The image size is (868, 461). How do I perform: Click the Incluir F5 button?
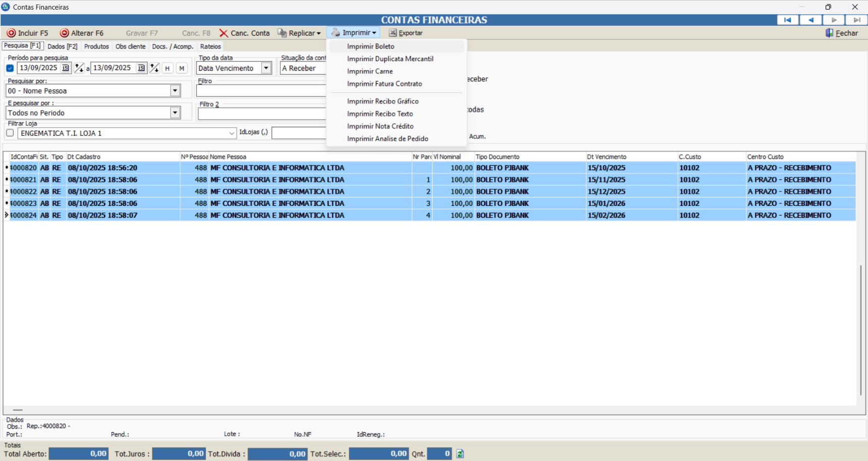coord(28,33)
